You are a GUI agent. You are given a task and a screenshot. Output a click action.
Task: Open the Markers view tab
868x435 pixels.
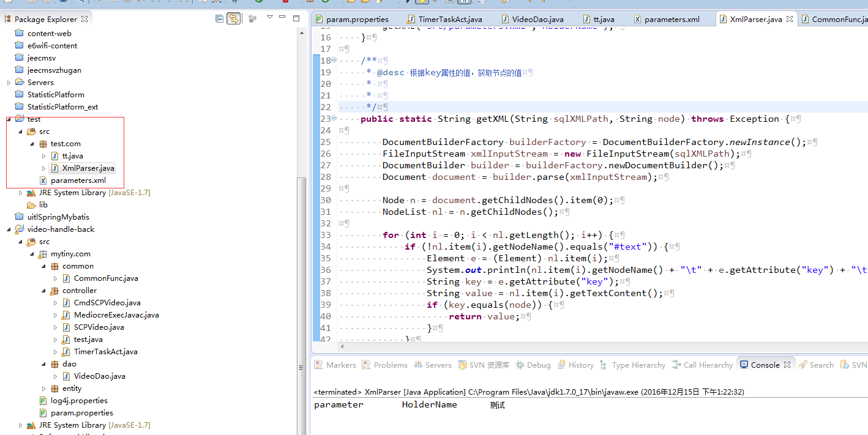tap(335, 365)
